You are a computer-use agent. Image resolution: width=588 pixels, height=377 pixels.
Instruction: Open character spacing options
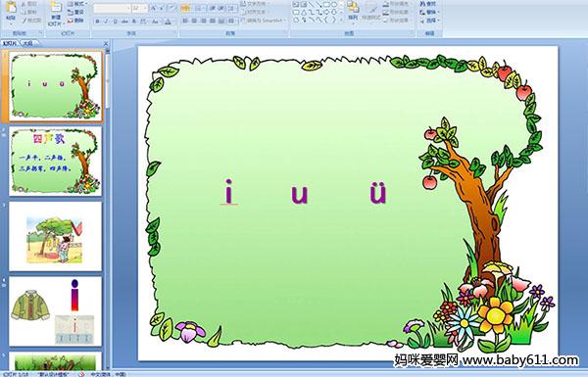(143, 22)
